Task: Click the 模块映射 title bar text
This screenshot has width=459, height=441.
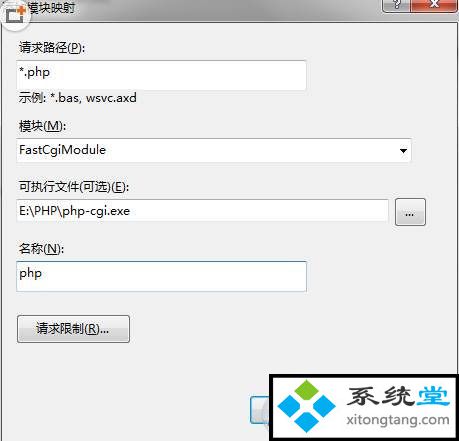Action: 52,8
